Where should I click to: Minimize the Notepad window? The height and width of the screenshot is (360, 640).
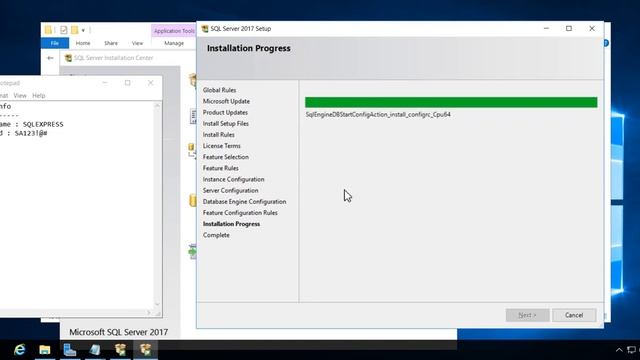point(105,83)
